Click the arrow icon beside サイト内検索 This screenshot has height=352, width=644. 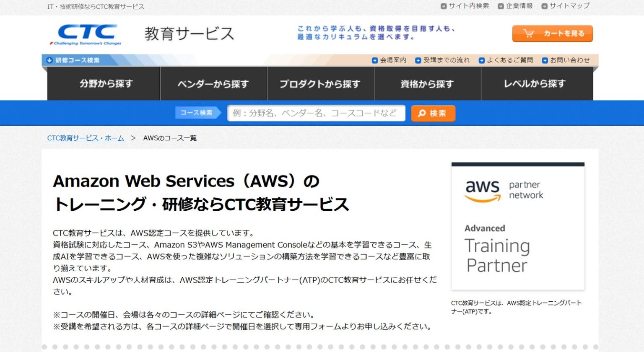click(x=443, y=6)
